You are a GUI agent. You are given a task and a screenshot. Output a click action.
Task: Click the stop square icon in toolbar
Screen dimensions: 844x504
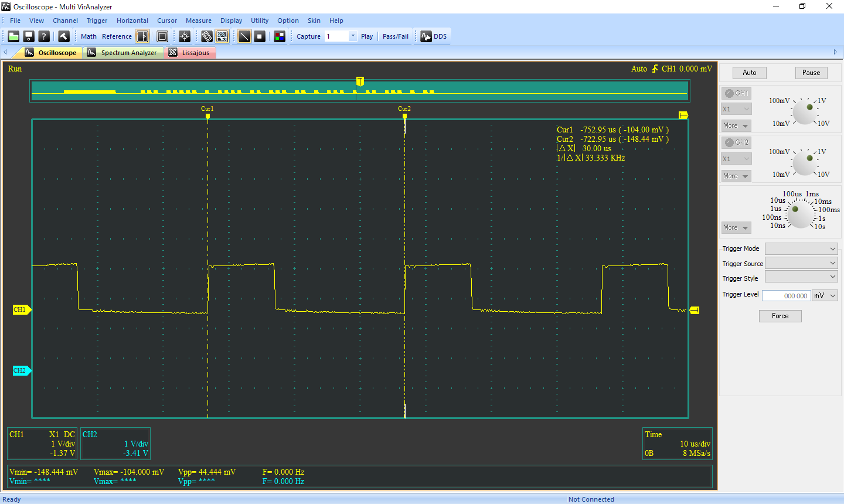[260, 36]
